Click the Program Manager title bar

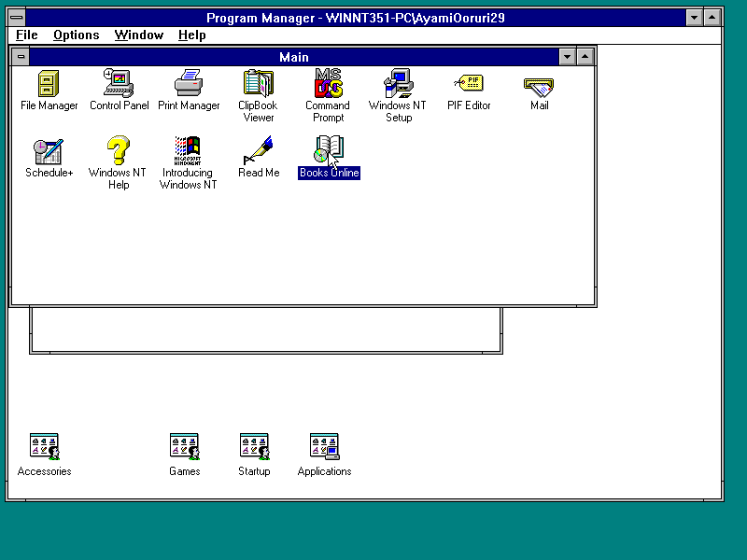click(356, 18)
